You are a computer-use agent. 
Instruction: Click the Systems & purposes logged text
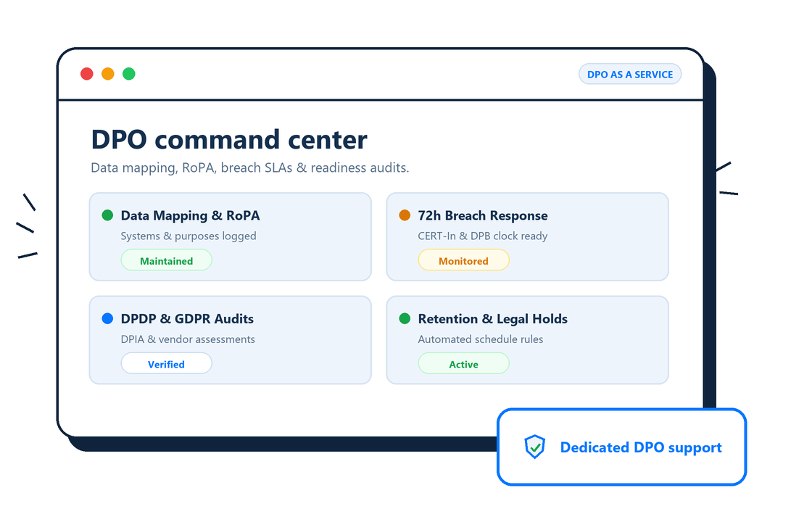188,236
